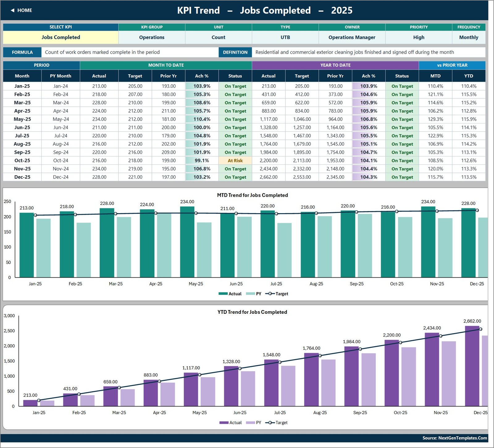Click the Operations KPI group cell
The width and height of the screenshot is (494, 448).
coord(152,37)
